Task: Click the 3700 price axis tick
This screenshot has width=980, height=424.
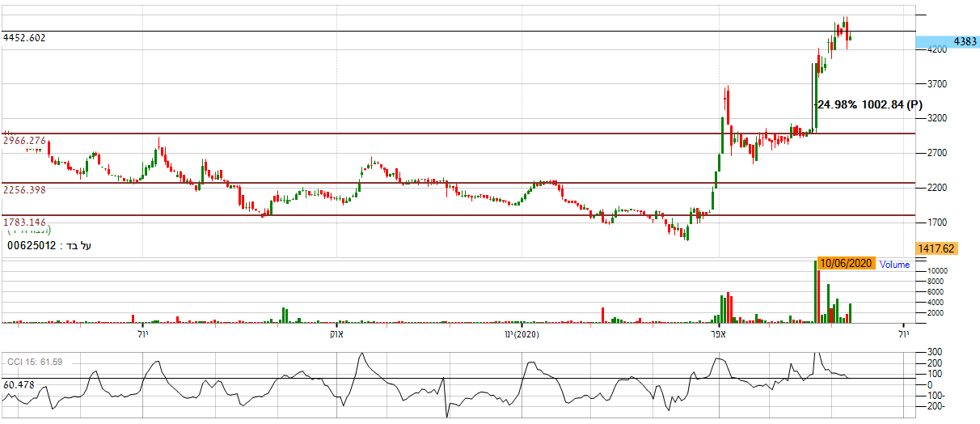Action: coord(937,84)
